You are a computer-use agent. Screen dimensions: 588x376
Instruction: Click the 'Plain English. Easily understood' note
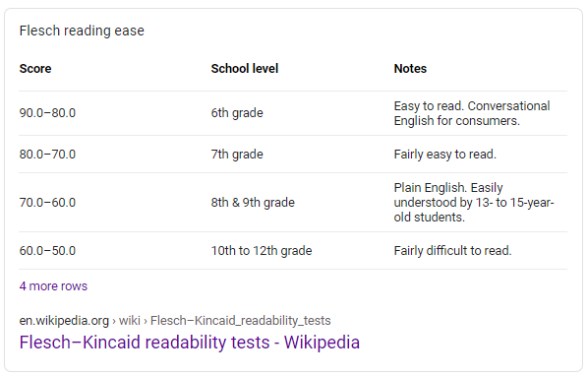coord(474,202)
